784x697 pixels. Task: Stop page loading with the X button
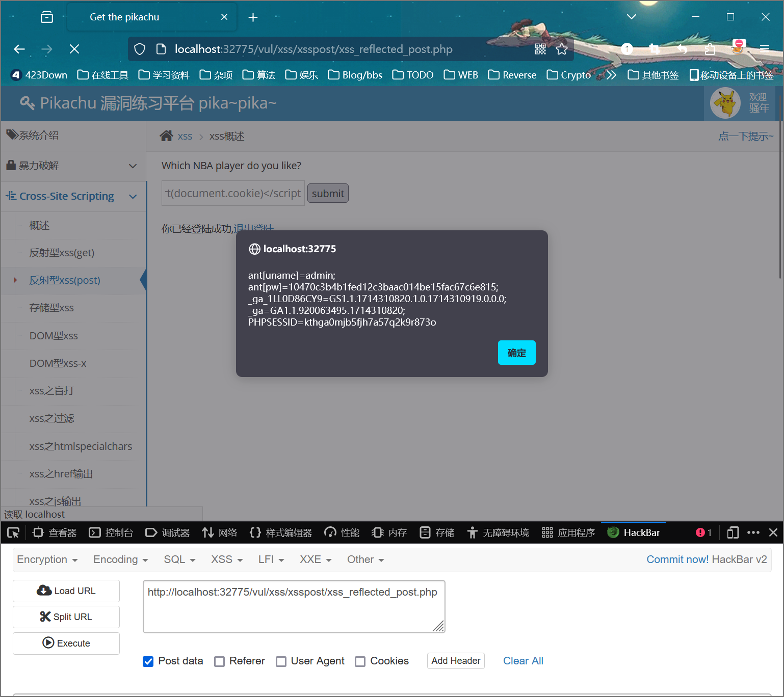(74, 49)
